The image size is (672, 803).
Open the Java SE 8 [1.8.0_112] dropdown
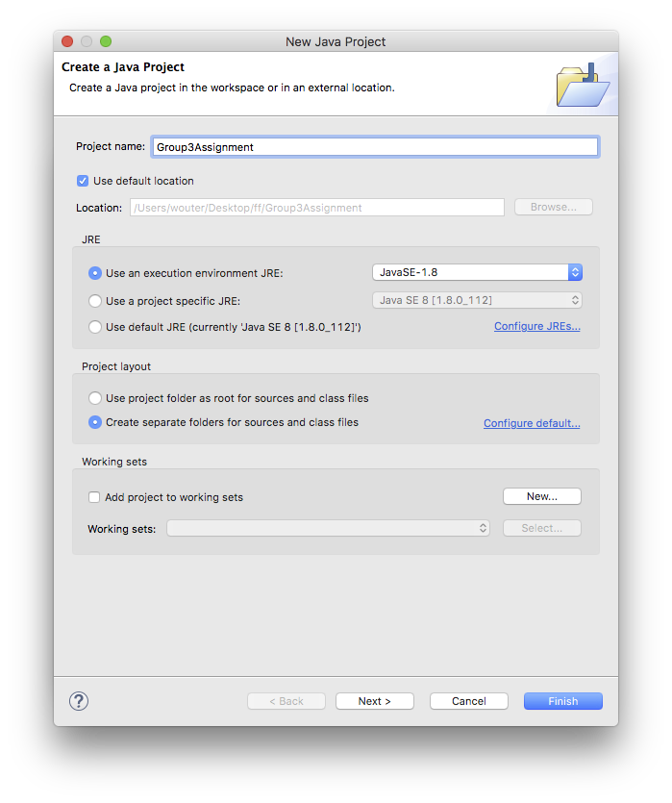coord(477,300)
